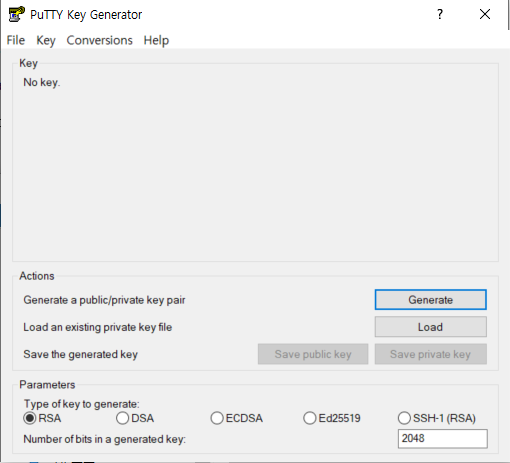The image size is (510, 463).
Task: Choose the Ed25519 key type
Action: [x=332, y=418]
